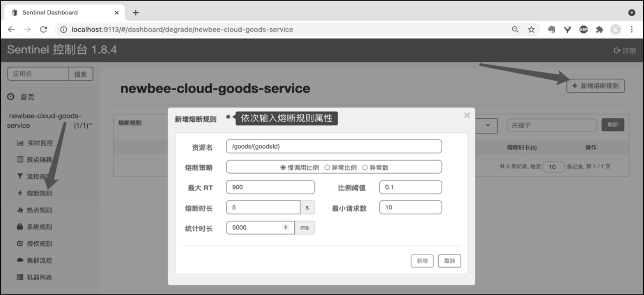Open the browser profile avatar icon
The width and height of the screenshot is (644, 295).
click(x=616, y=29)
